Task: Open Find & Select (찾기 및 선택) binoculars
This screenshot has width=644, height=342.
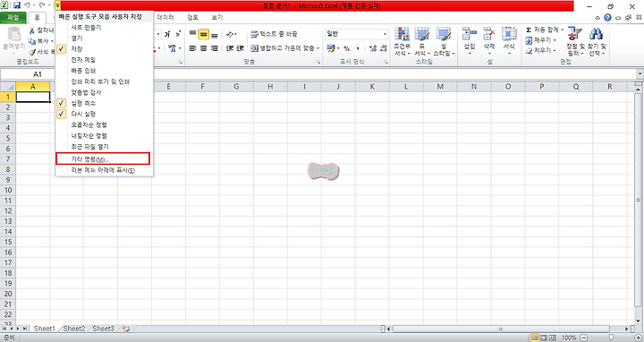Action: [x=597, y=41]
